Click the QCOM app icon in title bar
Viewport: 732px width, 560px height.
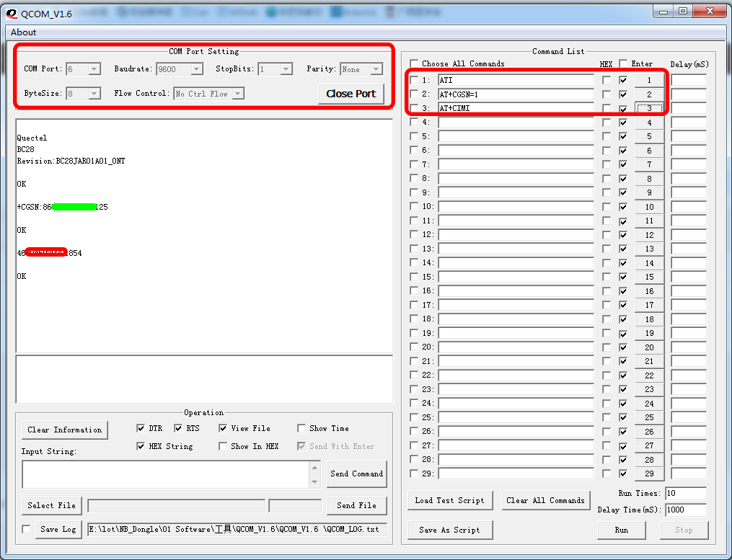(12, 14)
